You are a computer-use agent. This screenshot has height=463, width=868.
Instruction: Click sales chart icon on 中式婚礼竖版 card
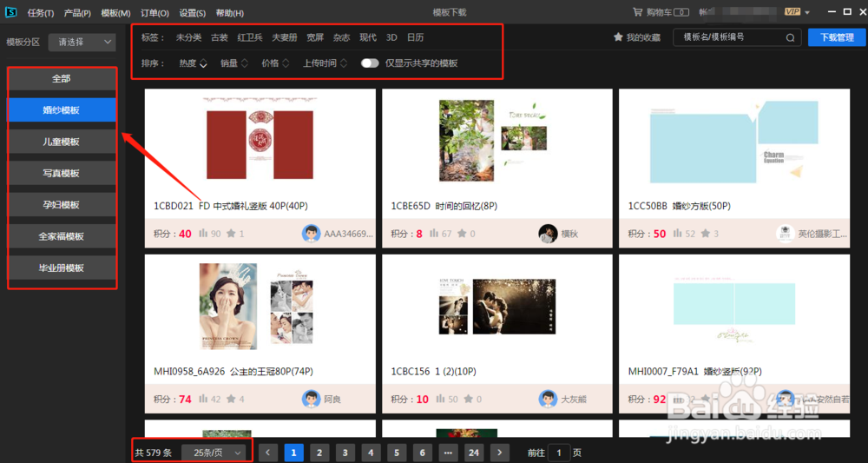(x=202, y=234)
